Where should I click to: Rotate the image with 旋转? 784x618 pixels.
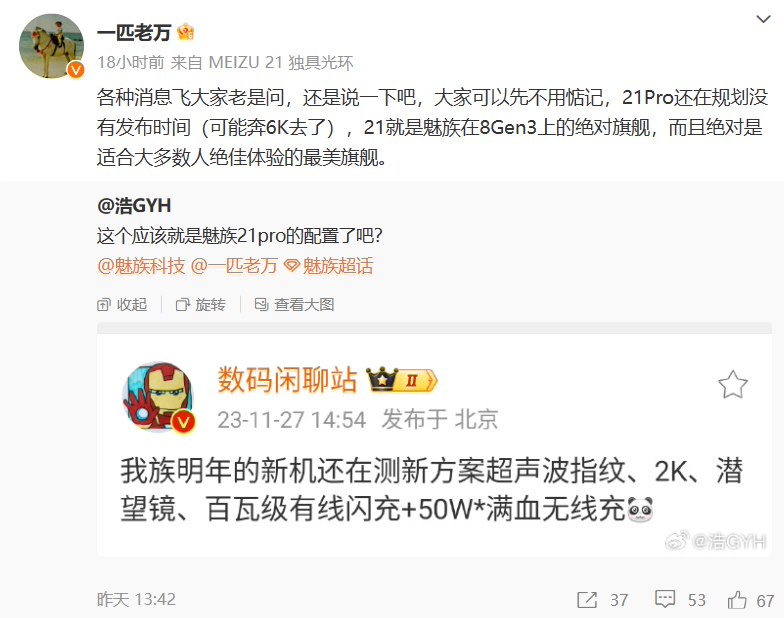click(200, 304)
